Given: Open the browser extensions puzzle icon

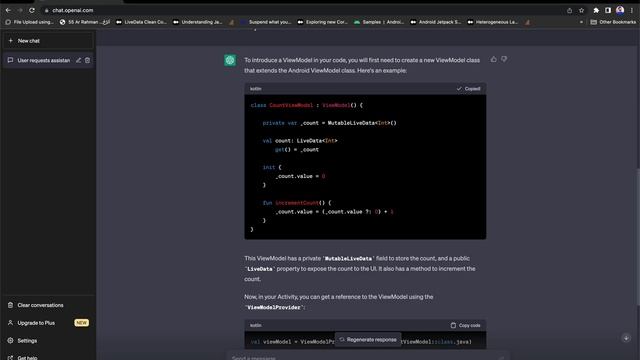Looking at the screenshot, I should (x=596, y=11).
